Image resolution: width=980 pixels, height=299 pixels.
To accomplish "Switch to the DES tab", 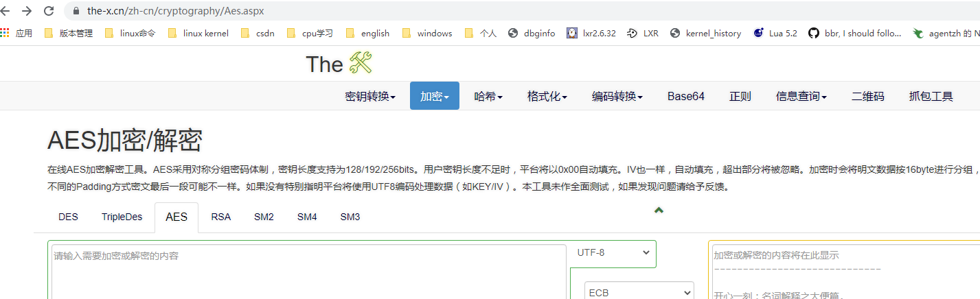I will [x=68, y=217].
